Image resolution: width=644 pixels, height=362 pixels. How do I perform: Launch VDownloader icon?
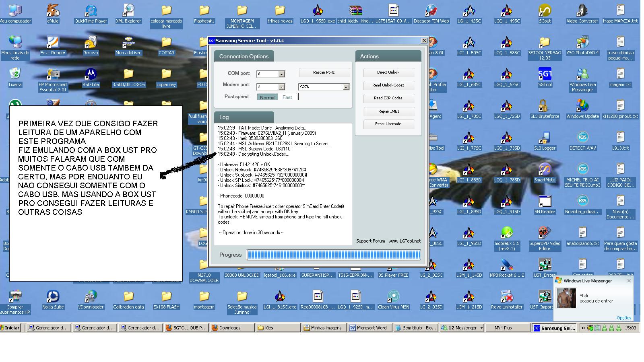(x=91, y=300)
